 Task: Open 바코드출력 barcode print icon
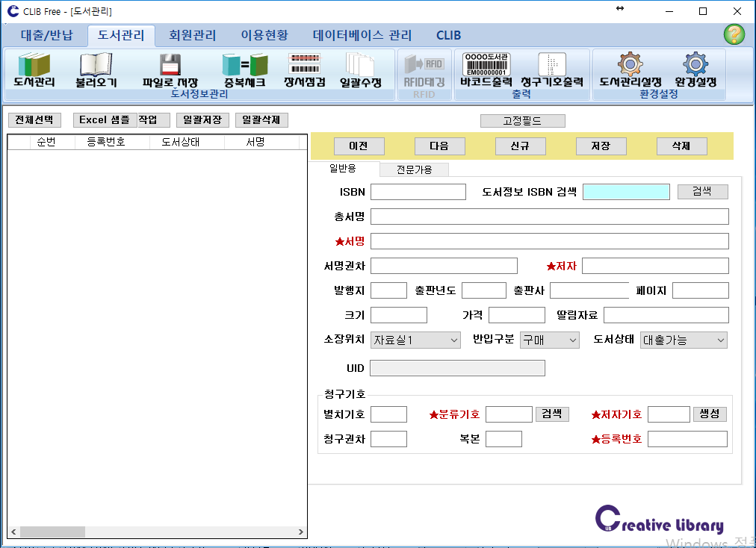pyautogui.click(x=486, y=65)
